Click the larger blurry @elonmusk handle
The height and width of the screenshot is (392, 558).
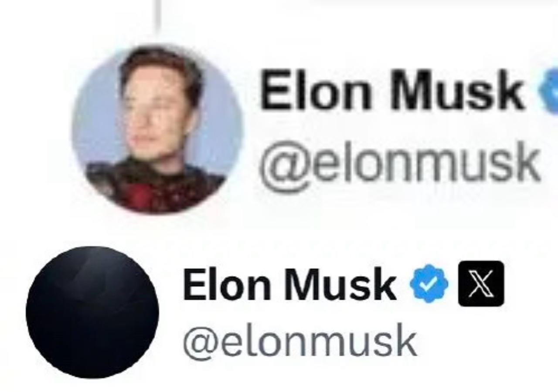pos(400,164)
